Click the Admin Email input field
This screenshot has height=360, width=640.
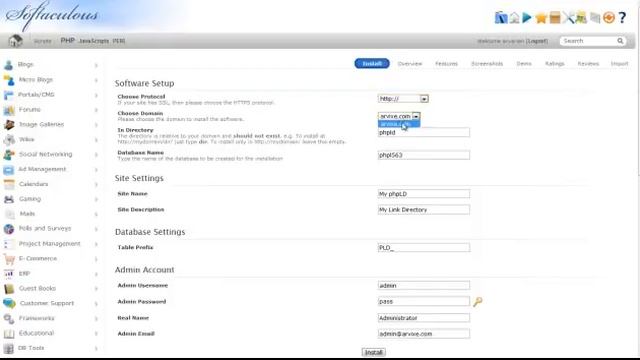point(424,334)
